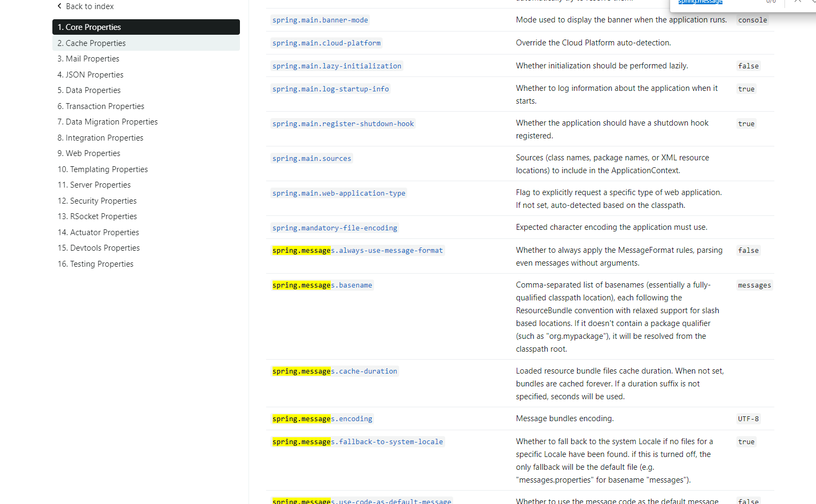Click the "console" default value

click(x=752, y=20)
